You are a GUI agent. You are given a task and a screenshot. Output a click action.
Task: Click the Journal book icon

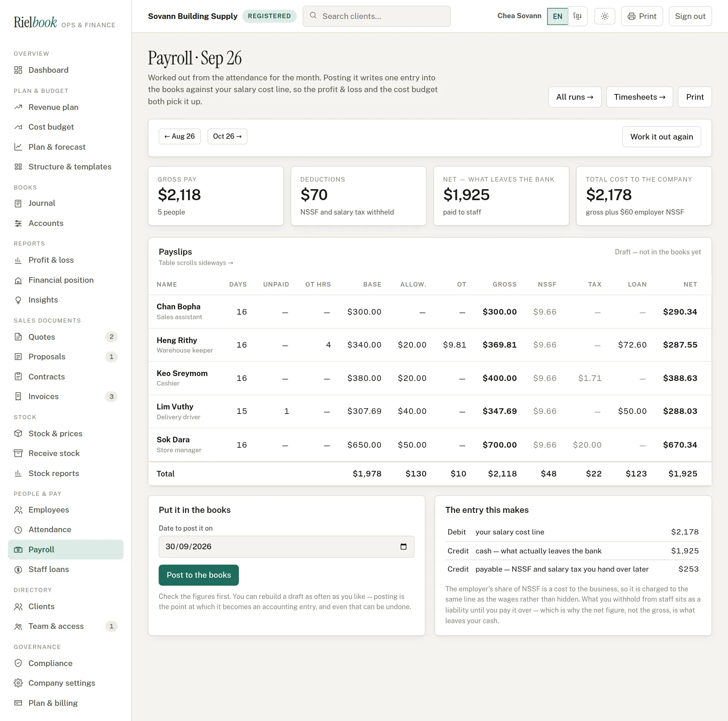(18, 203)
